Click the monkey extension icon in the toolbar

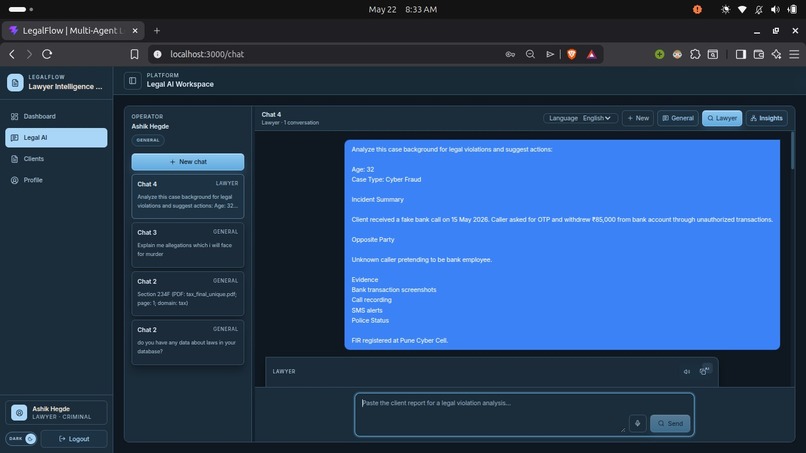pyautogui.click(x=677, y=54)
